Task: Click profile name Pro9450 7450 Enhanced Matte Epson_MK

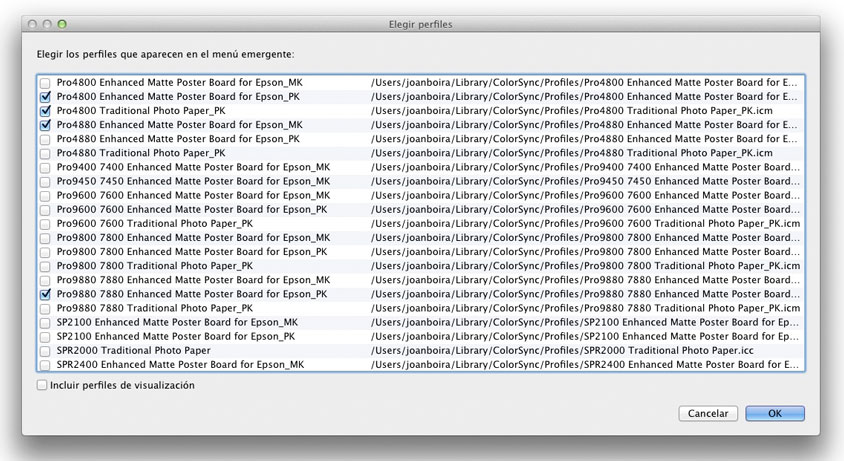Action: 193,181
